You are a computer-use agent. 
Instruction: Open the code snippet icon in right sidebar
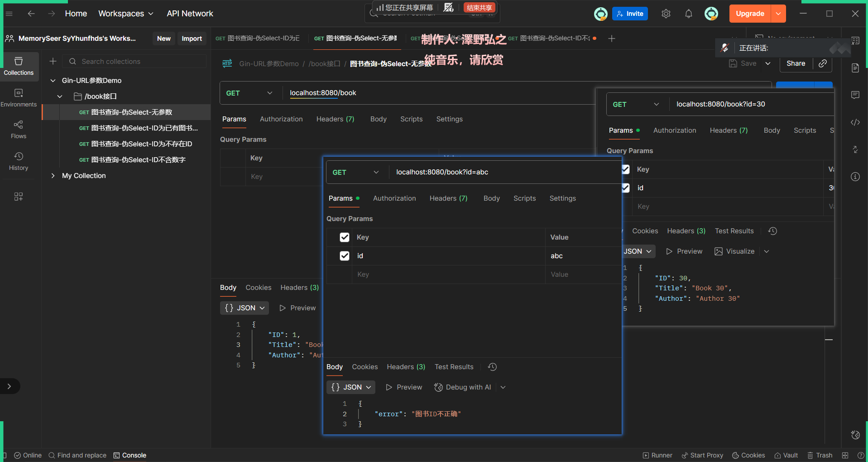(x=855, y=122)
